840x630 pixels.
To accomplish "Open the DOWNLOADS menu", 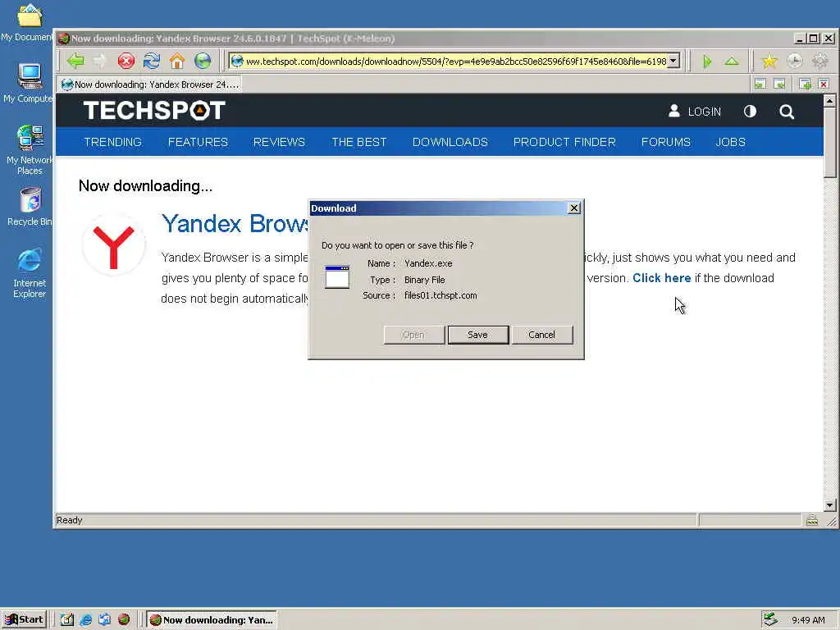I will (x=450, y=142).
